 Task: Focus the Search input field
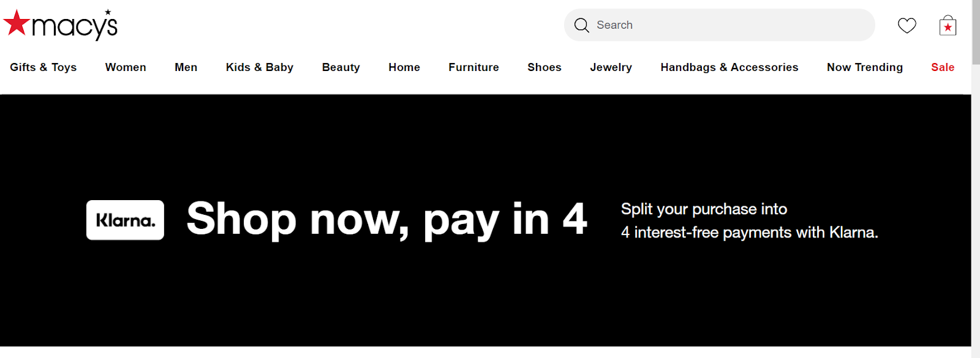tap(719, 25)
